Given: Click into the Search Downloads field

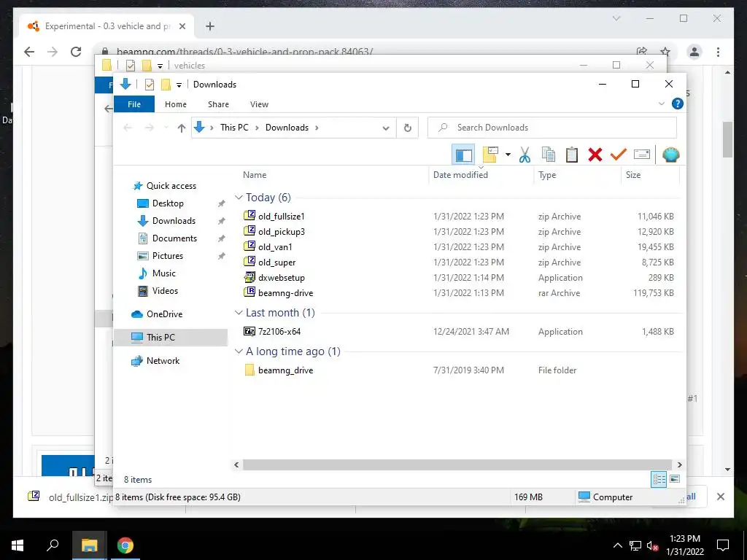Looking at the screenshot, I should (552, 128).
